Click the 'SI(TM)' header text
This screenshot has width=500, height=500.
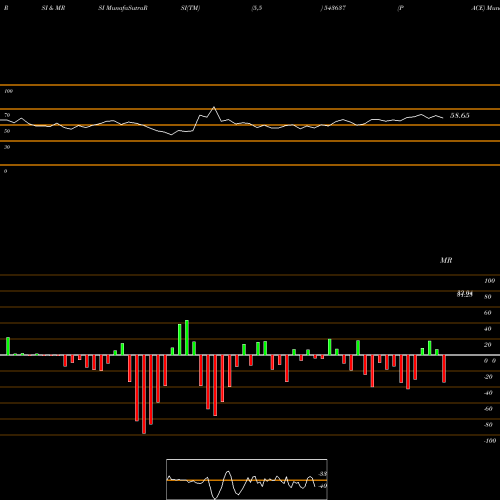click(x=190, y=8)
